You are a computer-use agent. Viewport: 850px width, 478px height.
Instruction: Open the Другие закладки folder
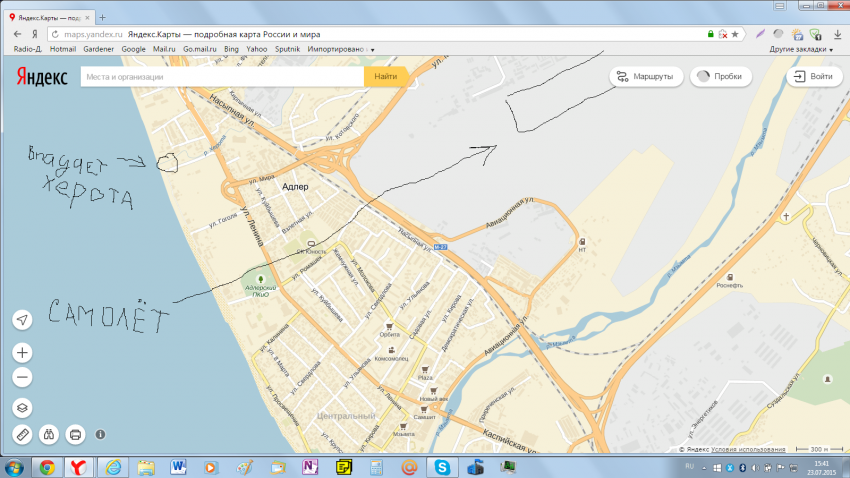pos(801,49)
